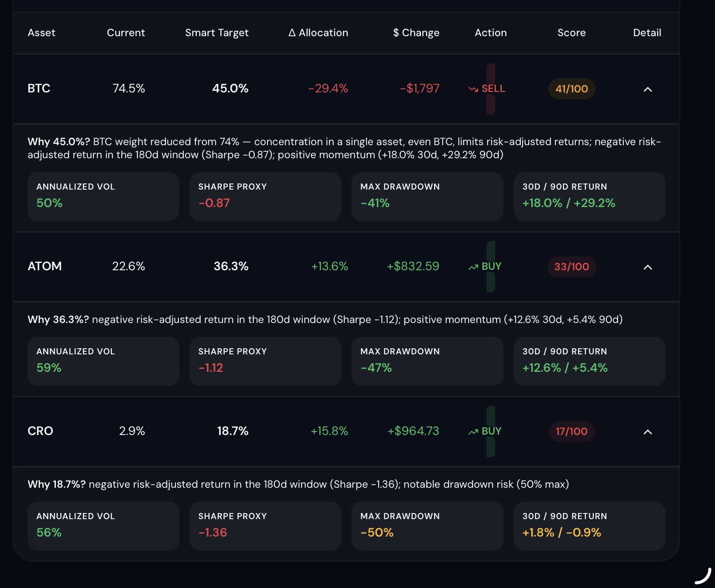Click the Asset column header
The width and height of the screenshot is (715, 588).
[x=41, y=33]
